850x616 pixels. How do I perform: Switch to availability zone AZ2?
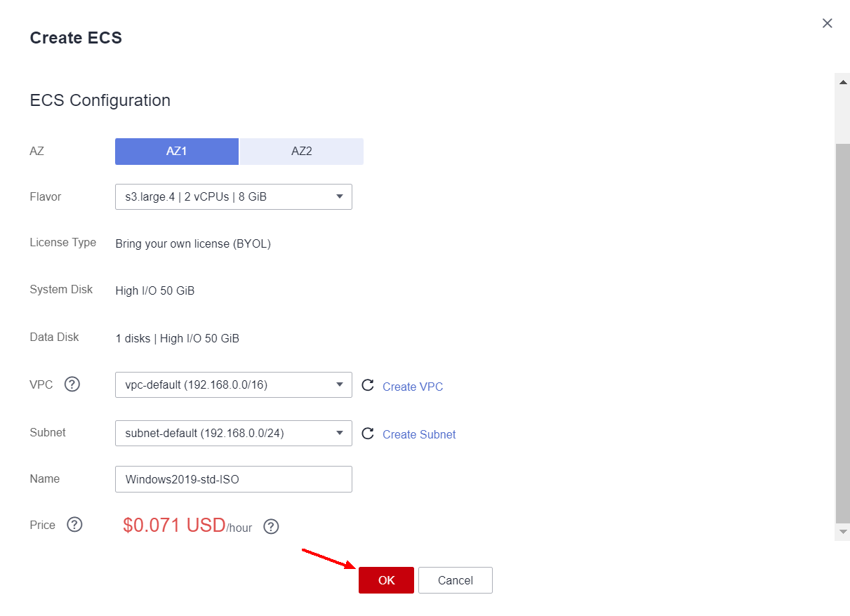pyautogui.click(x=302, y=152)
